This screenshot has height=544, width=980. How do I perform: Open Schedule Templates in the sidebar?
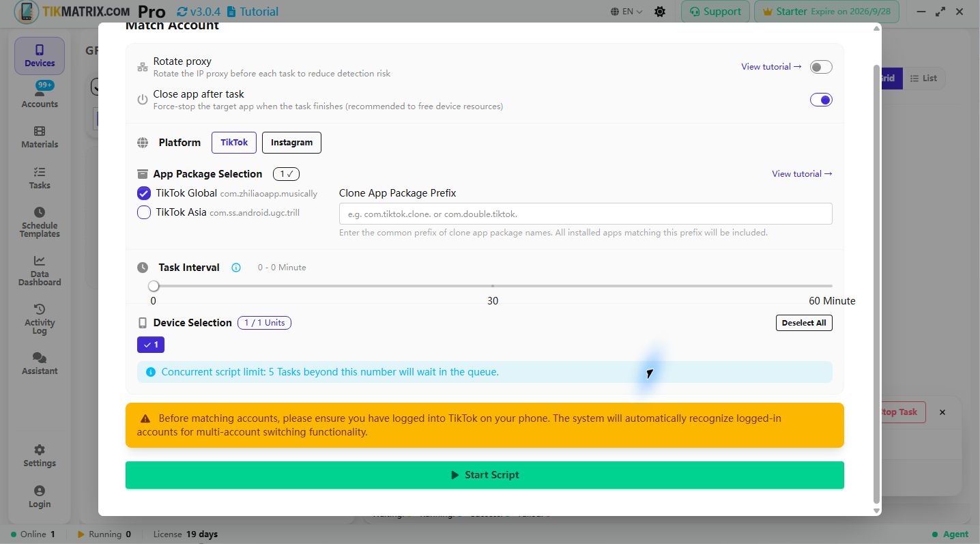click(40, 223)
